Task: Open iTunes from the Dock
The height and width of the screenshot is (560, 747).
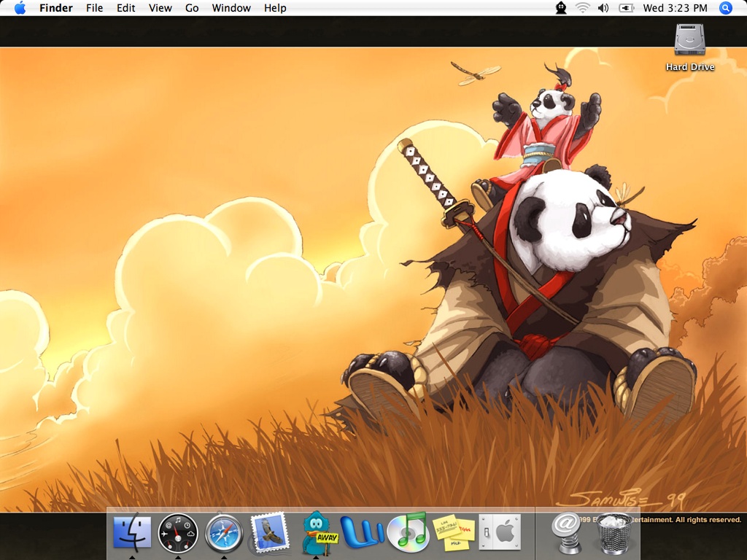Action: click(x=408, y=532)
